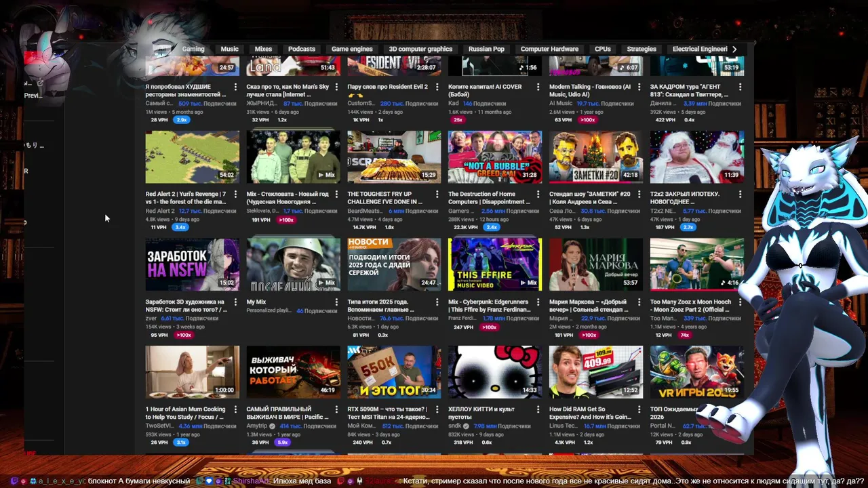
Task: Open the ЗАМЕТКИ #20 thumbnail
Action: click(596, 157)
